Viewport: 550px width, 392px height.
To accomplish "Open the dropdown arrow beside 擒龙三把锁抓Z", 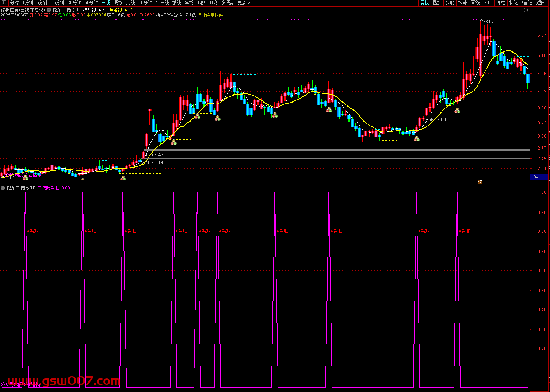I will pyautogui.click(x=49, y=10).
